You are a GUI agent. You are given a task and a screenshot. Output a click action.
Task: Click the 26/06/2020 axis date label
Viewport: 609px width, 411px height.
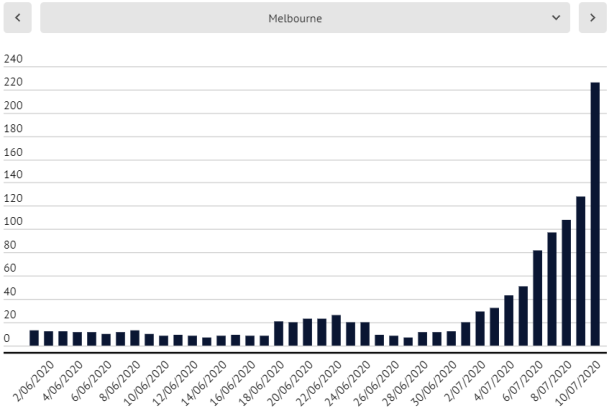[377, 383]
